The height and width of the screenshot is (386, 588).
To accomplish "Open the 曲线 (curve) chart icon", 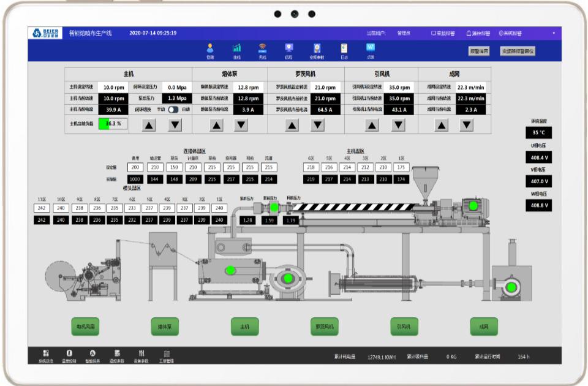I will (x=236, y=49).
